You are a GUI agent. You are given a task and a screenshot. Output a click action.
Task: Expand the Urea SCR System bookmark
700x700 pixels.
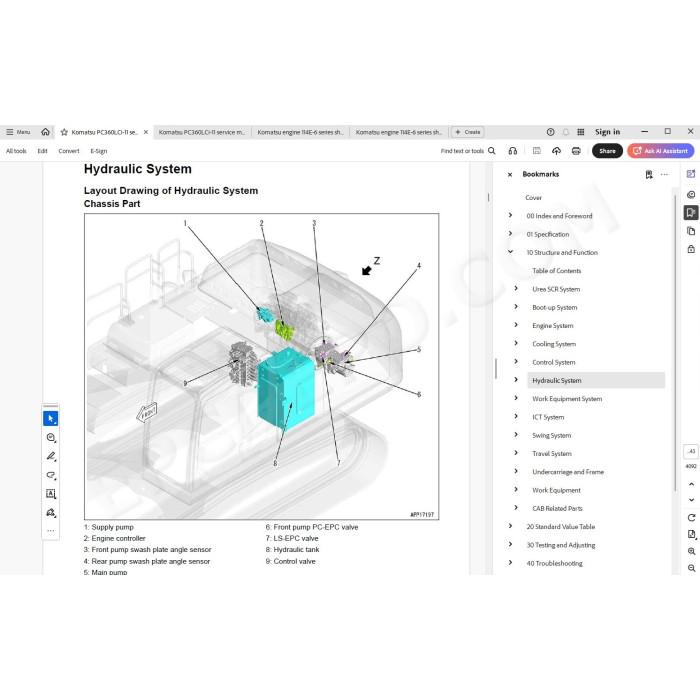click(x=516, y=288)
